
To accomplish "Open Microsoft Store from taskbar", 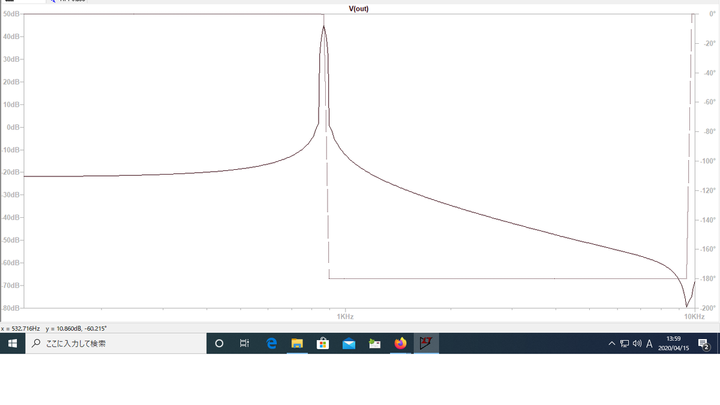I will coord(323,343).
